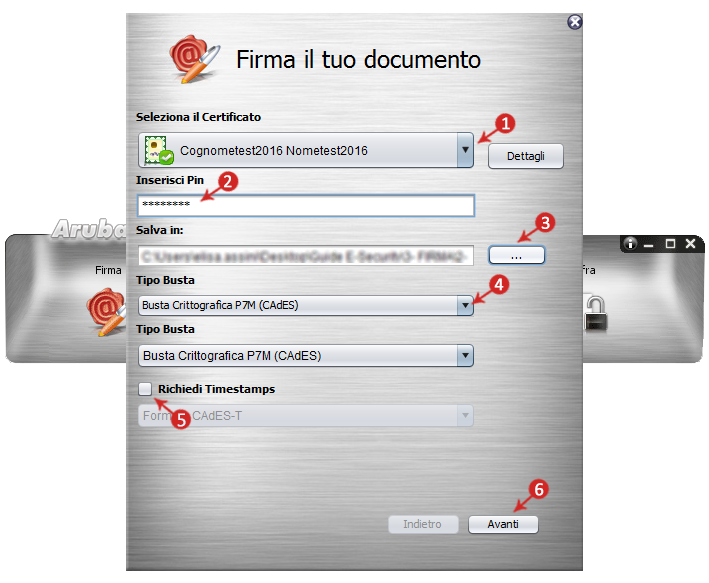Click the wax seal signature icon in header

click(x=194, y=59)
